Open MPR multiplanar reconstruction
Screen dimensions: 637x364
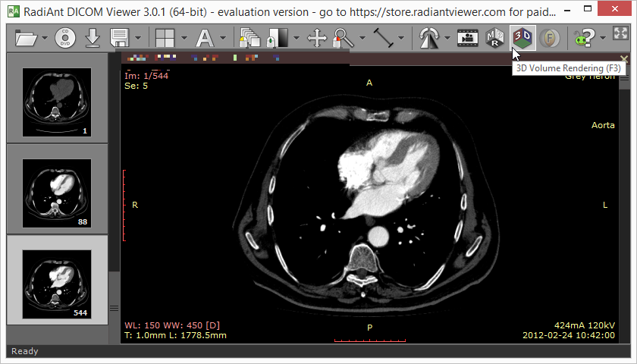tap(494, 38)
